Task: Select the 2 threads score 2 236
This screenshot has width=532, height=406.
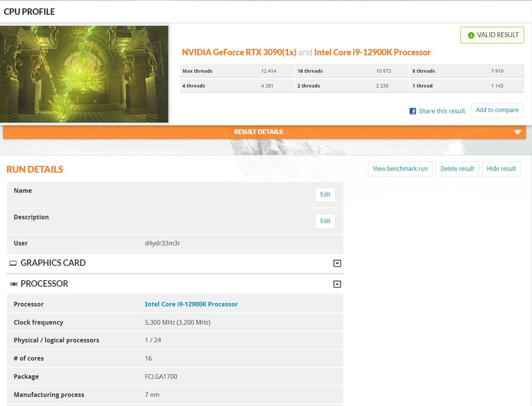Action: (x=382, y=86)
